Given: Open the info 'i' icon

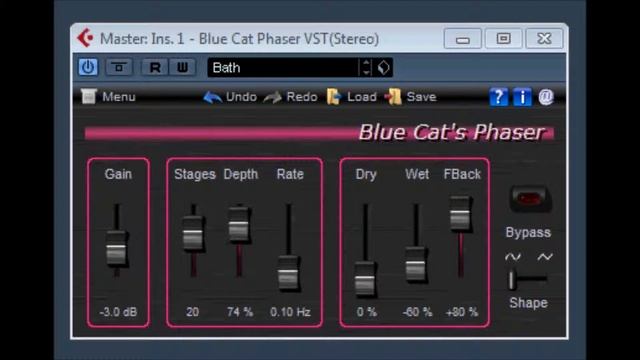Looking at the screenshot, I should (x=522, y=97).
